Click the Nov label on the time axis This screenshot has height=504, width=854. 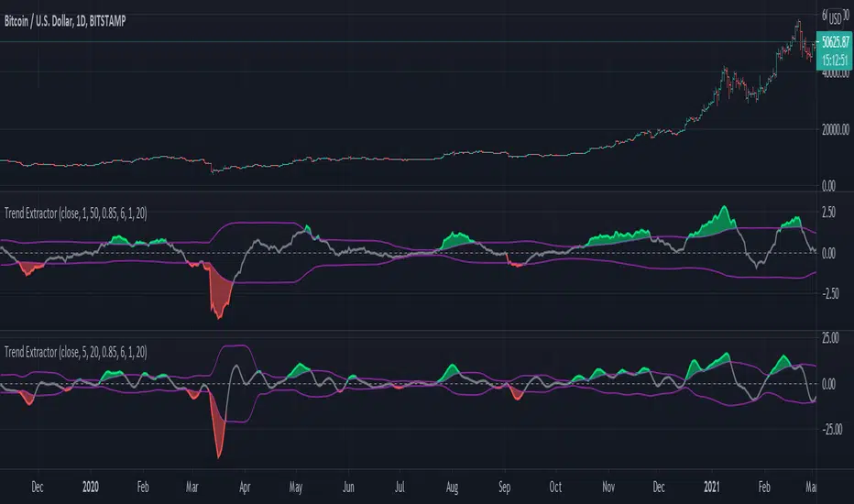tap(608, 487)
